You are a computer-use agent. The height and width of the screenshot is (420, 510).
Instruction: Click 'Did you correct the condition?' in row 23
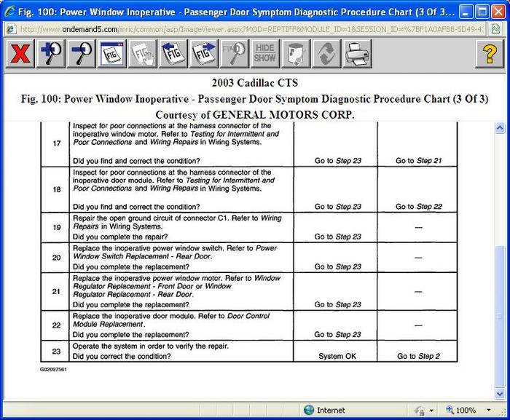pyautogui.click(x=122, y=356)
